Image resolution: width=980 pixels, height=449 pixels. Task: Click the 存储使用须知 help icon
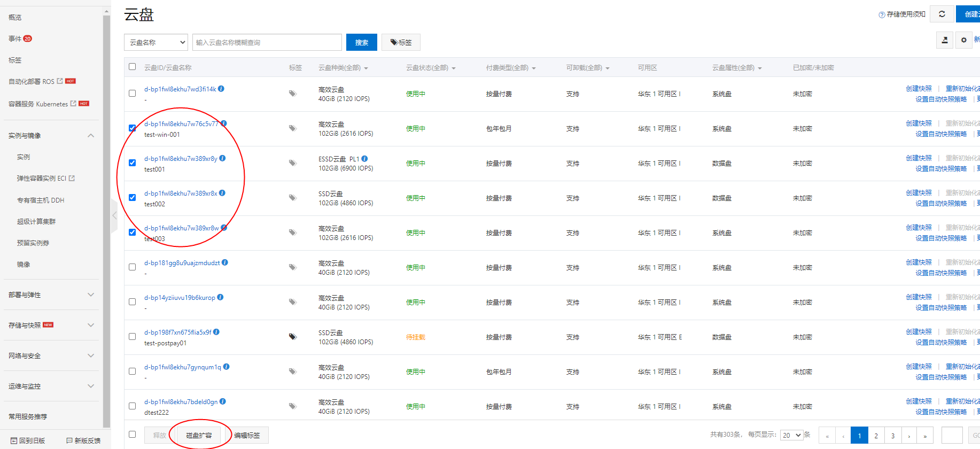tap(882, 14)
